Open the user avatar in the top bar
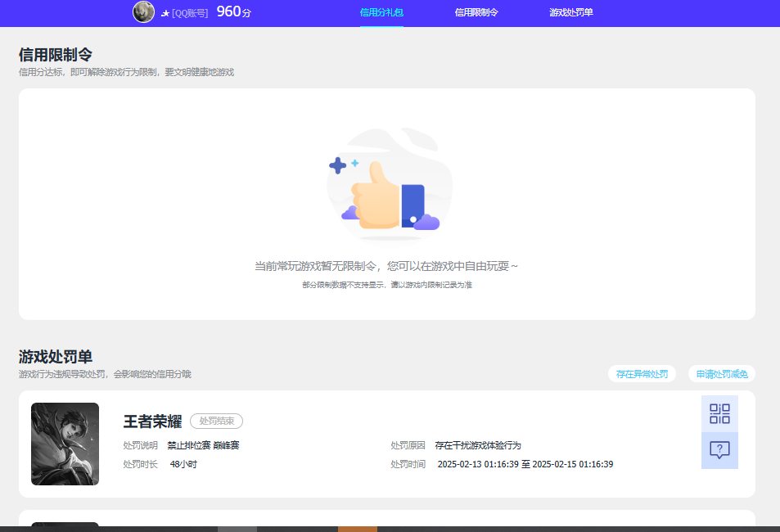This screenshot has width=780, height=532. point(143,12)
